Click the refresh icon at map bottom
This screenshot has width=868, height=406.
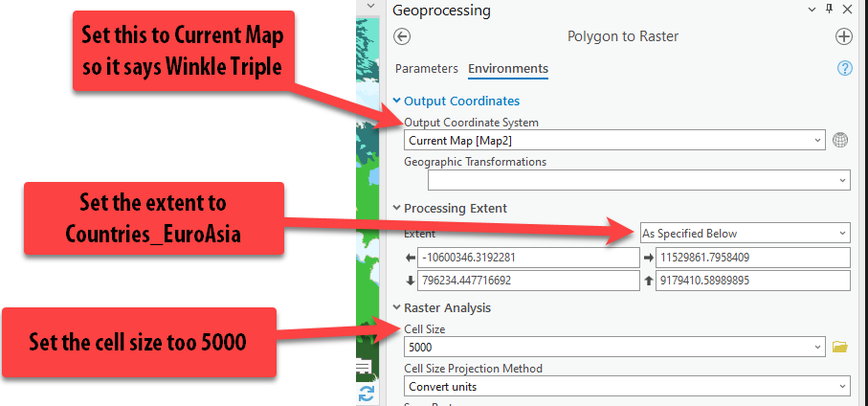point(365,394)
